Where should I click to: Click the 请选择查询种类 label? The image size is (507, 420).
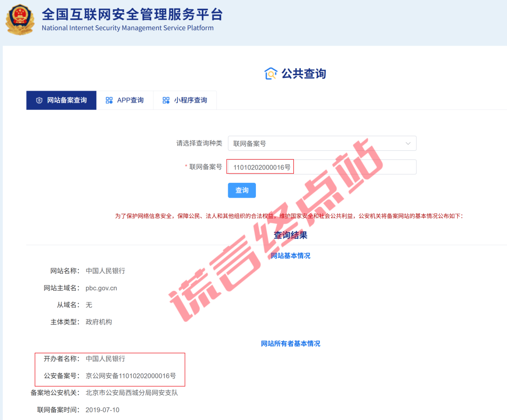pos(199,143)
